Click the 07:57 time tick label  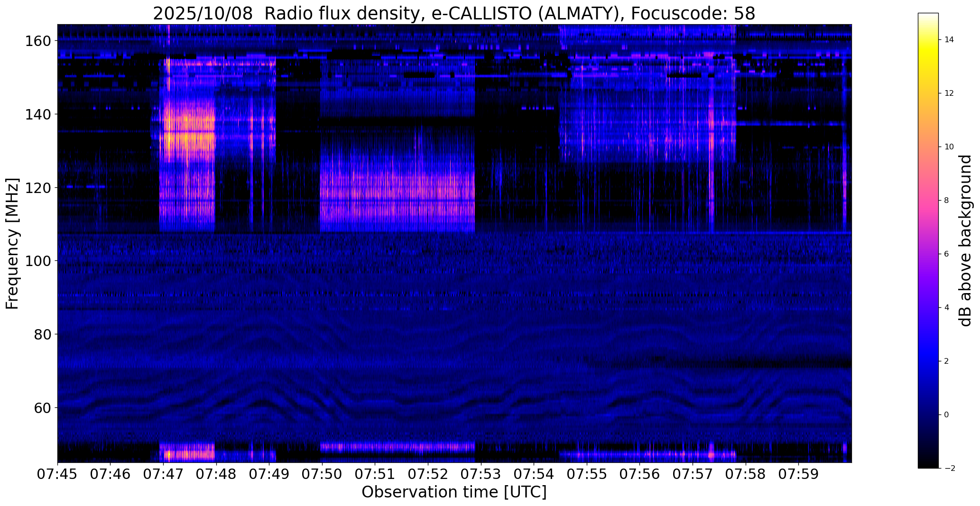pos(693,474)
